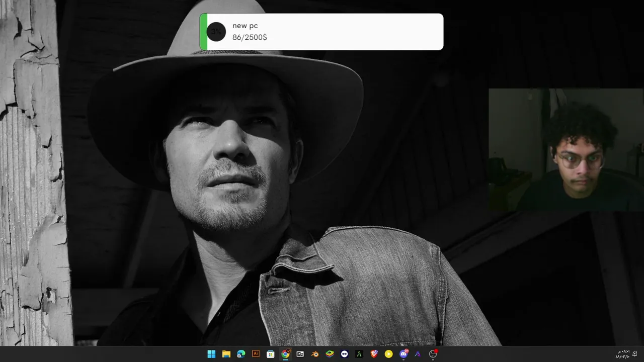
Task: Switch to Google Chrome in the taskbar
Action: [285, 354]
